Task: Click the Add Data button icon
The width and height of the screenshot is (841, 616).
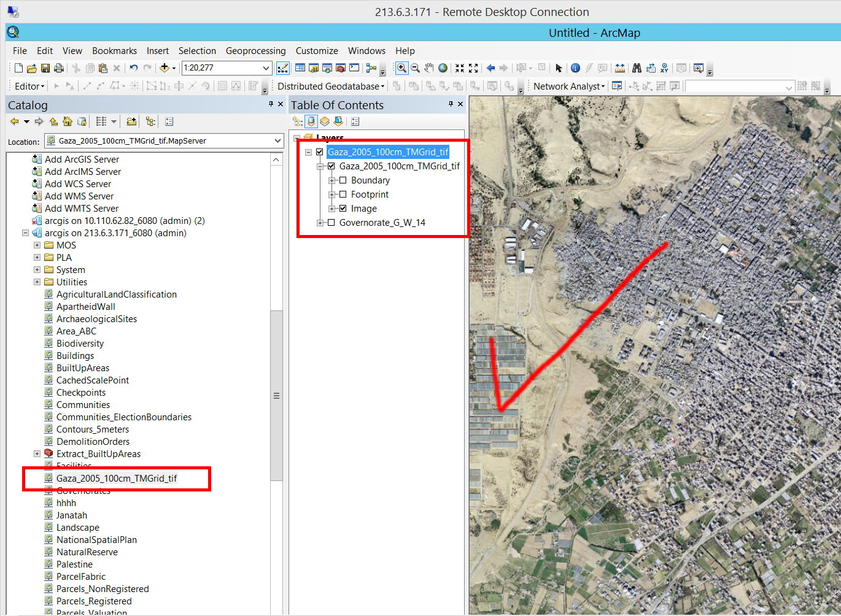Action: (164, 68)
